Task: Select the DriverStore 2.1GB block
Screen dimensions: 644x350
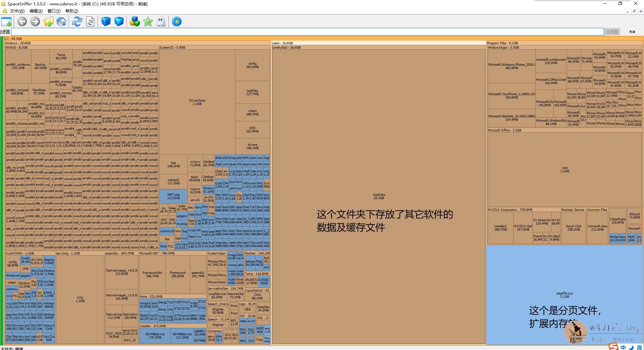Action: (x=197, y=102)
